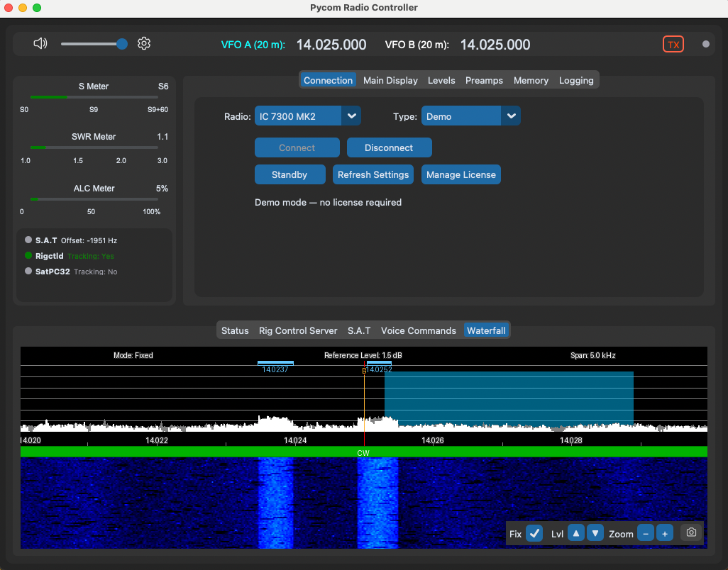The width and height of the screenshot is (728, 570).
Task: Open the connection Type dropdown
Action: pyautogui.click(x=470, y=116)
